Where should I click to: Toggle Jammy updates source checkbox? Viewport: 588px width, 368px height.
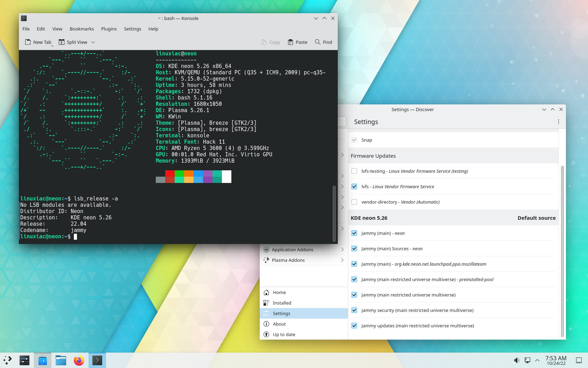(x=354, y=326)
